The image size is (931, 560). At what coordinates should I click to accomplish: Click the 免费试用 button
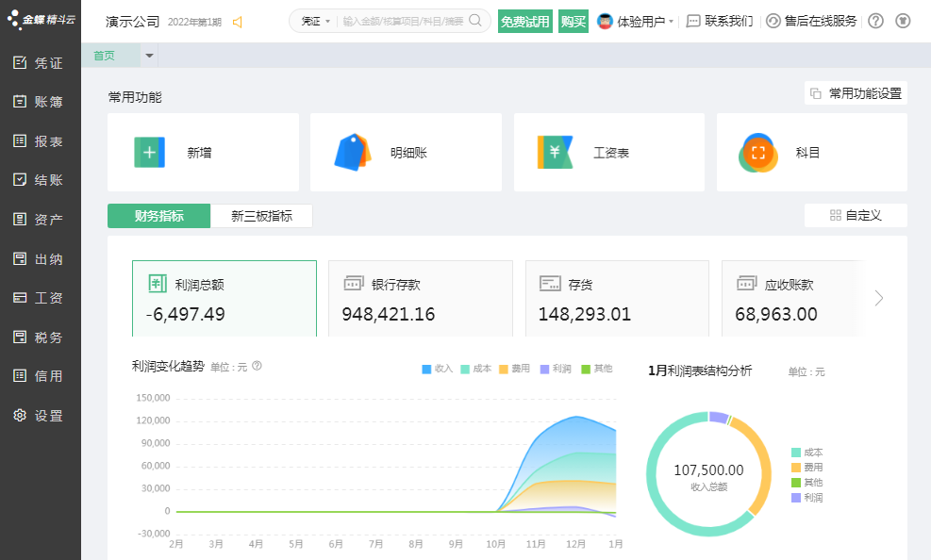(x=524, y=22)
